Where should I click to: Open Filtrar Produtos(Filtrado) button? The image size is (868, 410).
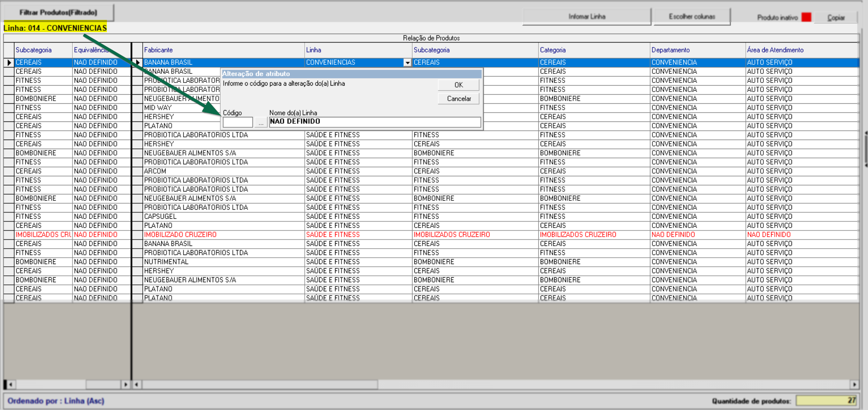click(58, 13)
